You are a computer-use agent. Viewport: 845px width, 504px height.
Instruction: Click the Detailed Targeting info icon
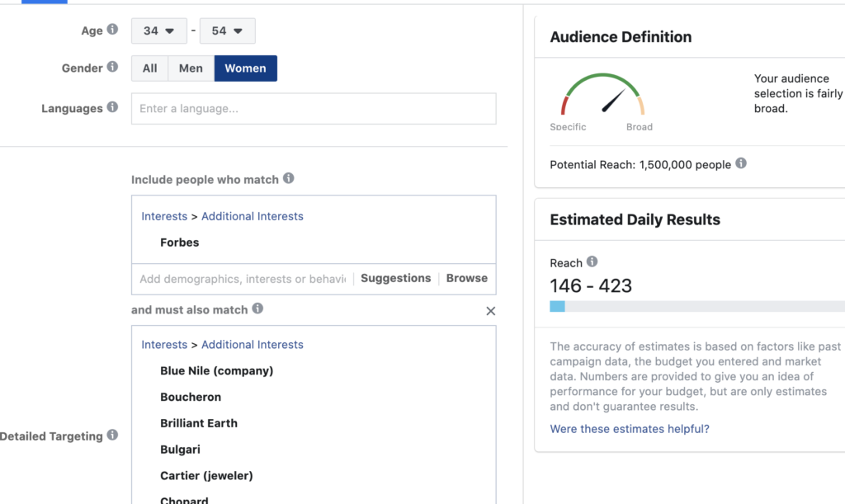click(x=112, y=435)
